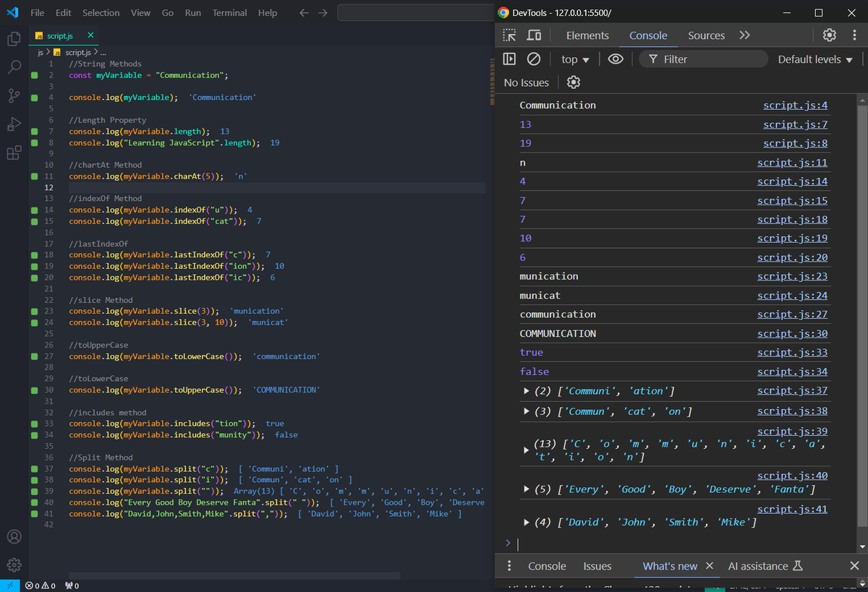Viewport: 868px width, 592px height.
Task: Expand the ['Commun', 'cat', 'on'] array
Action: click(x=527, y=411)
